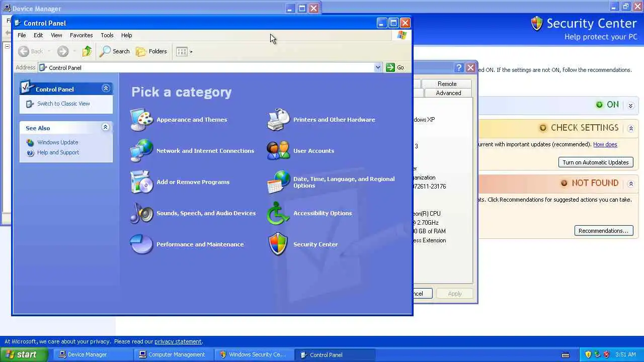Click the Search toolbar button
The width and height of the screenshot is (644, 362).
115,51
